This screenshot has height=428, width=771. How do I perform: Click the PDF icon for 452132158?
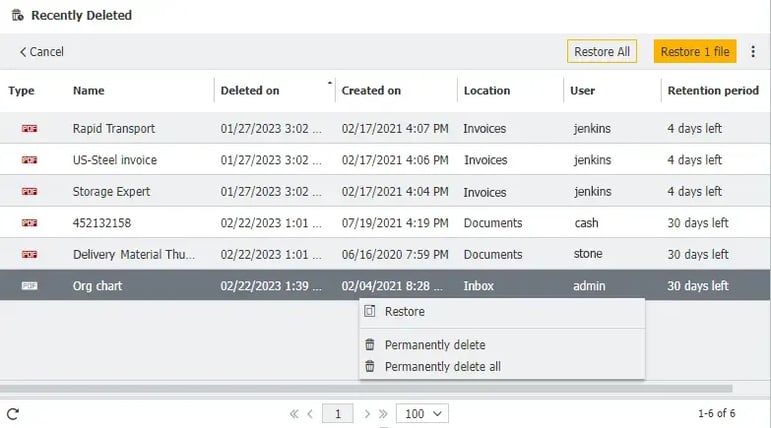click(30, 223)
